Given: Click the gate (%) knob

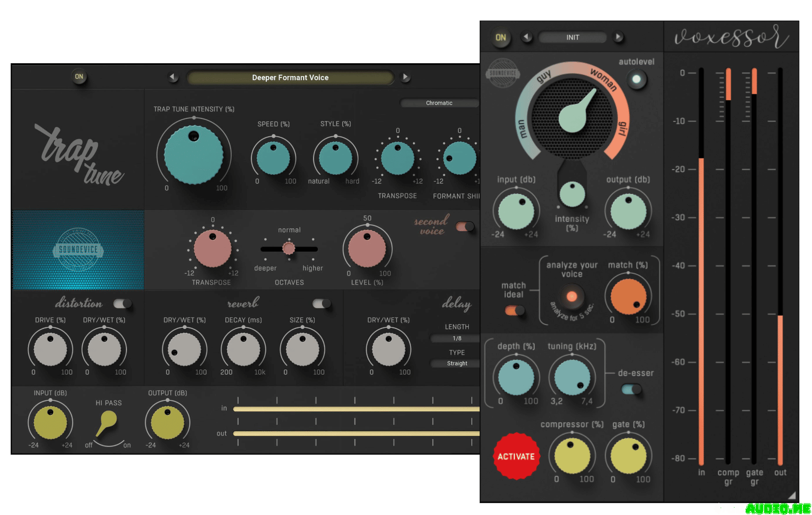Looking at the screenshot, I should tap(629, 456).
